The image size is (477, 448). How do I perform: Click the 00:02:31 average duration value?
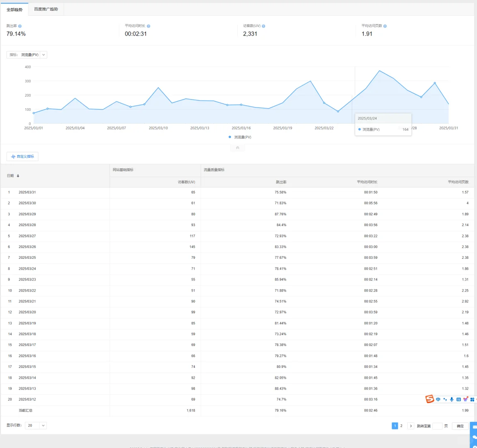pyautogui.click(x=136, y=34)
